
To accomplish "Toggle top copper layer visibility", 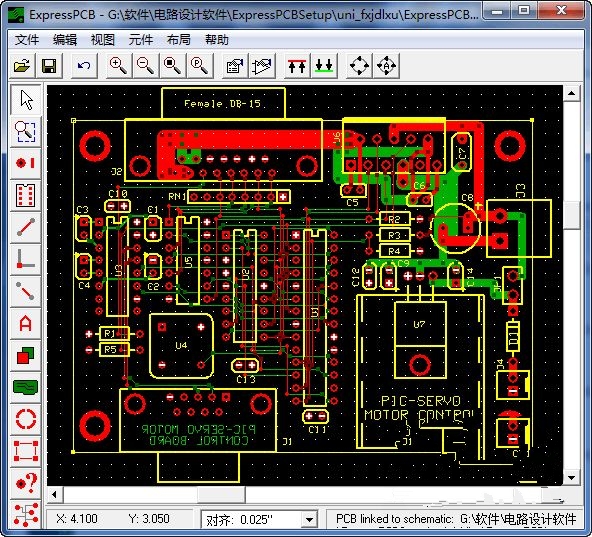I will tap(297, 66).
